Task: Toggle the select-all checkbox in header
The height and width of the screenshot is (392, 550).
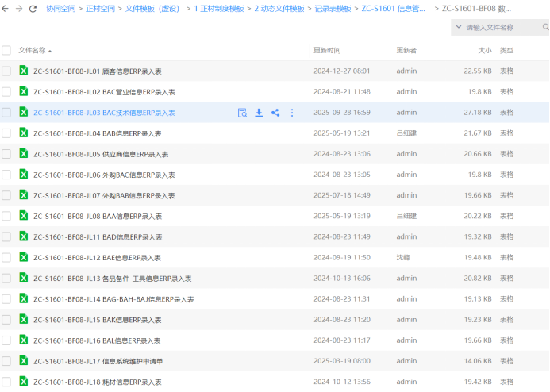Action: tap(6, 50)
